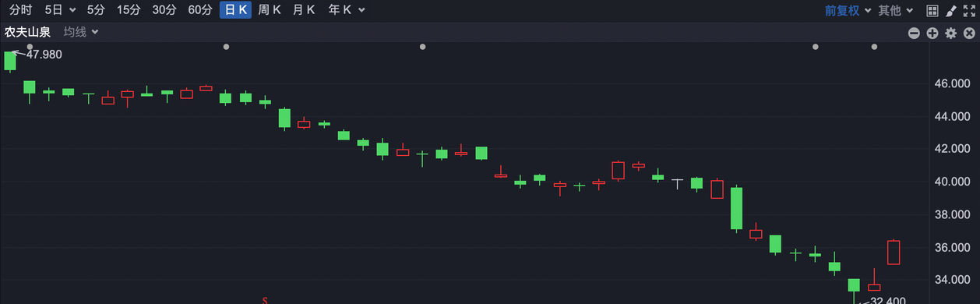Open the 前复权 adjustment dropdown
This screenshot has height=304, width=980.
pos(848,10)
